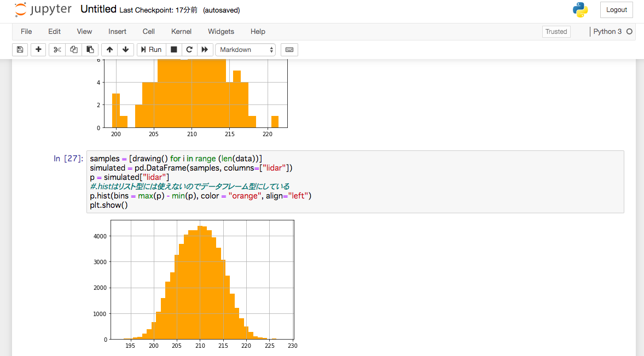
Task: Open the Kernel menu
Action: pyautogui.click(x=181, y=32)
